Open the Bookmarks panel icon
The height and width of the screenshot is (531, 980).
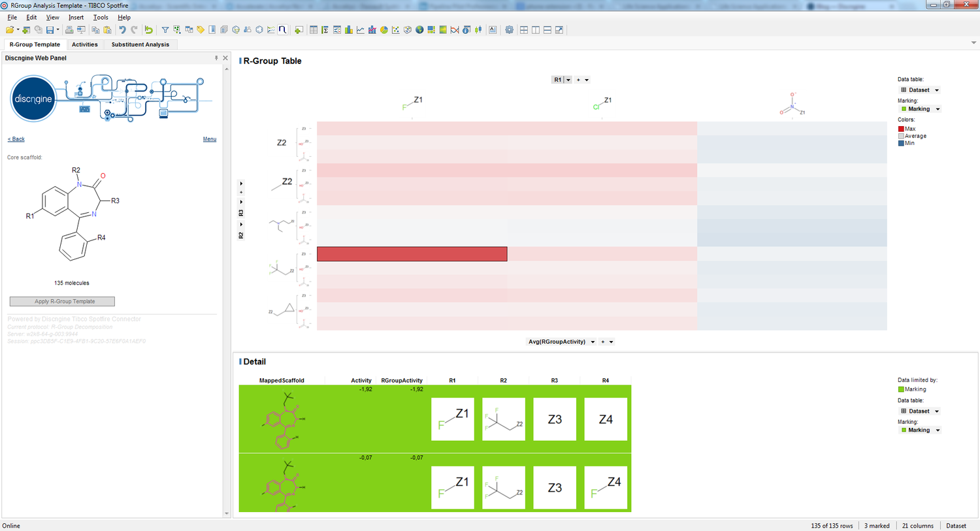pos(212,30)
